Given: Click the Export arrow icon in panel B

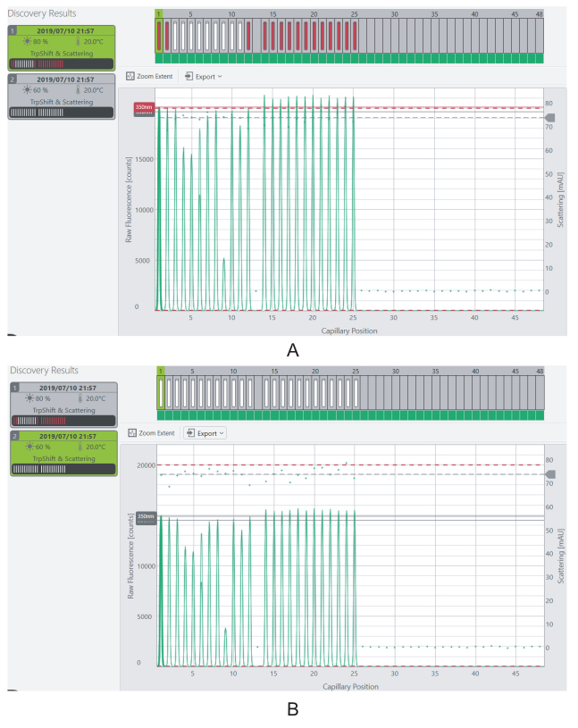Looking at the screenshot, I should point(191,432).
